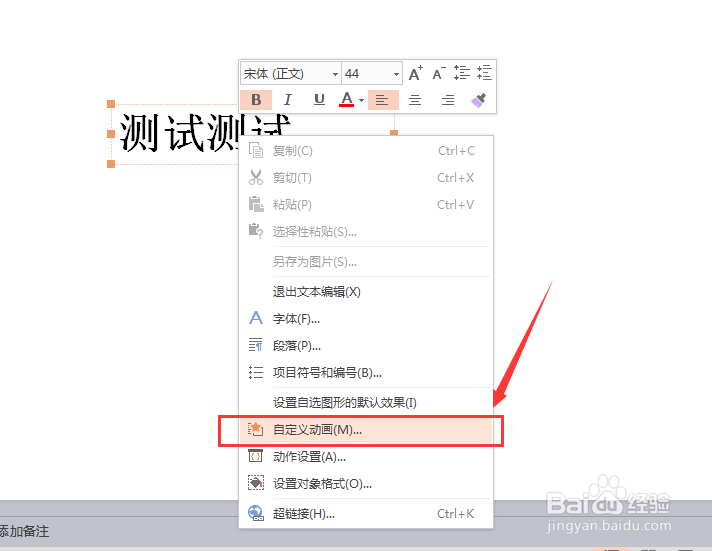Choose 另存为图片(S)... menu entry

point(366,262)
